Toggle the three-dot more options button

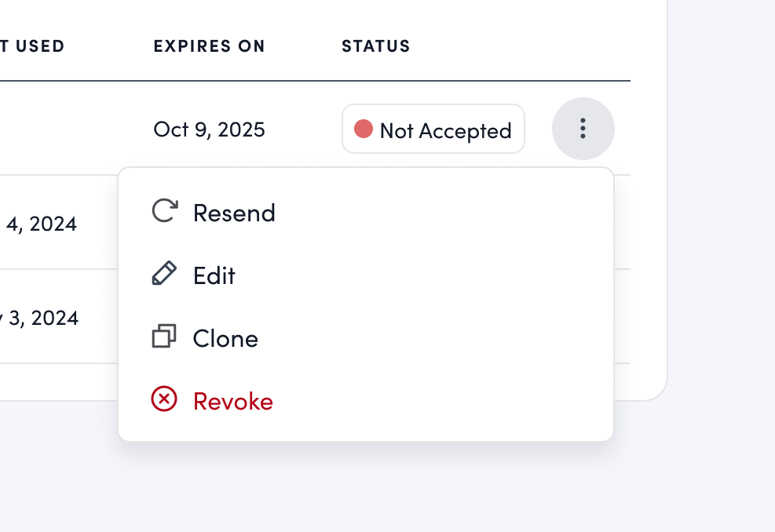[x=583, y=129]
